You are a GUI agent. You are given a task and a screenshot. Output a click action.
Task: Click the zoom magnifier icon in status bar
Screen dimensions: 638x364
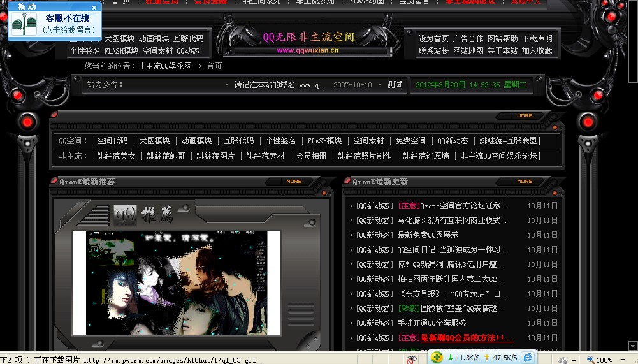coord(590,360)
